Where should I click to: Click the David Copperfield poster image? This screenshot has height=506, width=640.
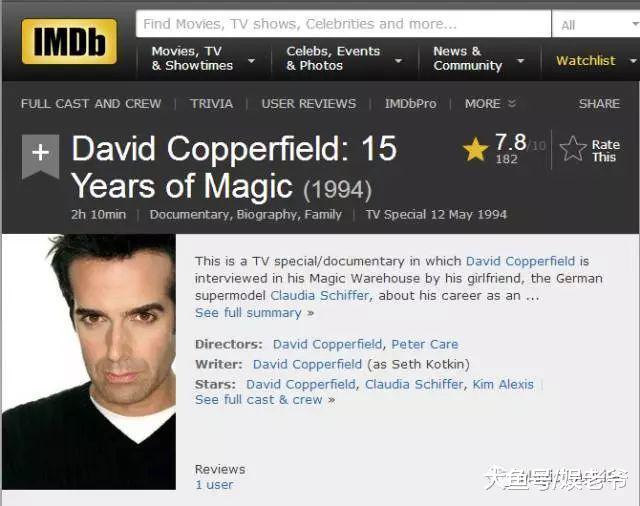coord(89,362)
